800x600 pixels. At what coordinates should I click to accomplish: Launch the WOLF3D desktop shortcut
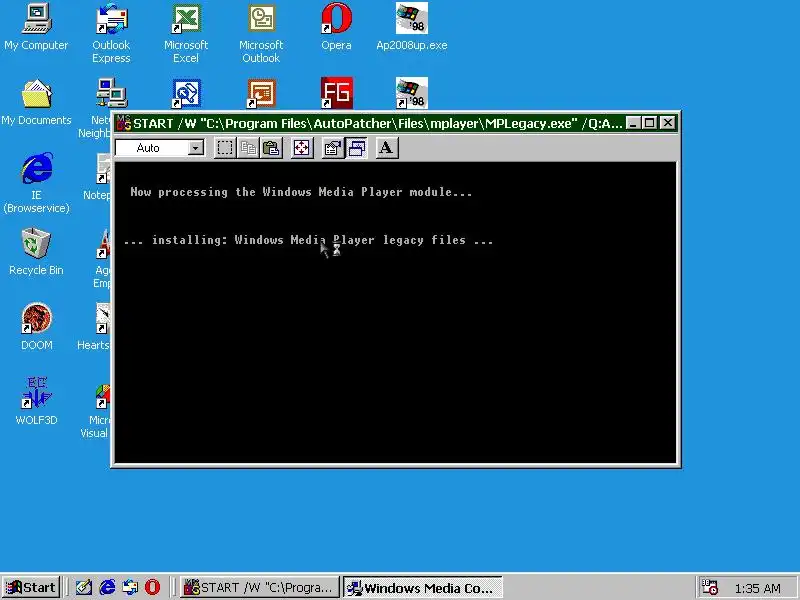point(36,402)
